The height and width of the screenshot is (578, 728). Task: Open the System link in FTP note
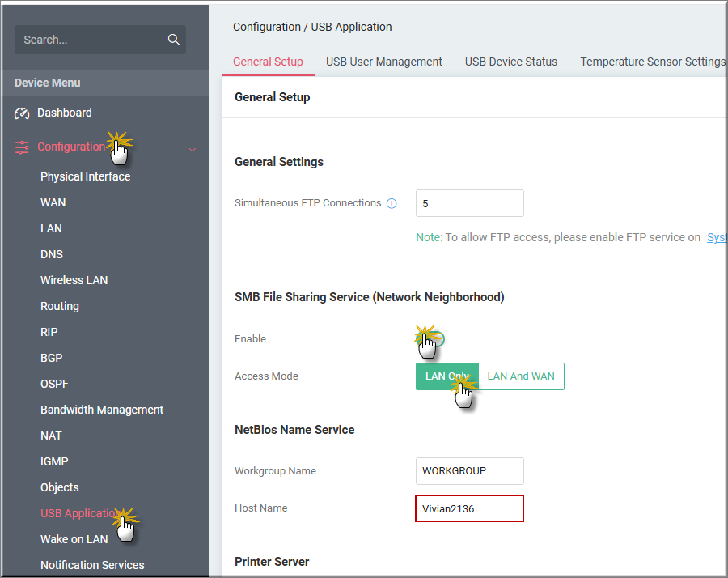coord(717,237)
